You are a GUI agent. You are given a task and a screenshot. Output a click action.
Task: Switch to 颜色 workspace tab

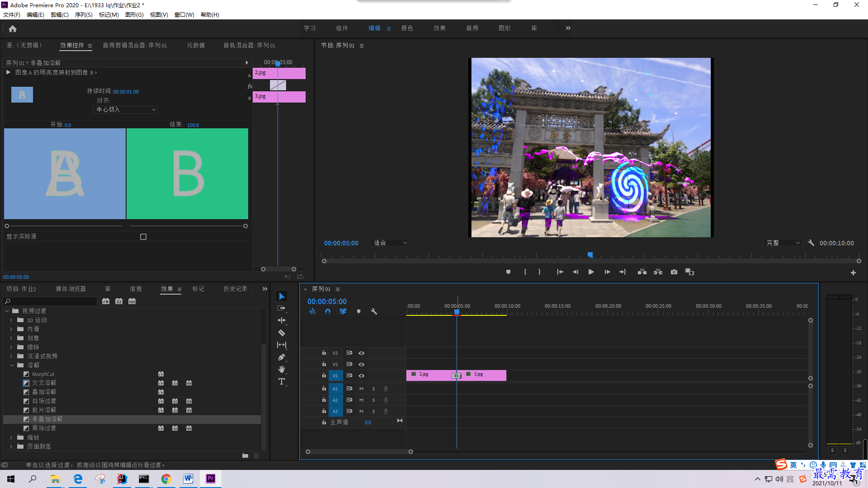pos(407,28)
